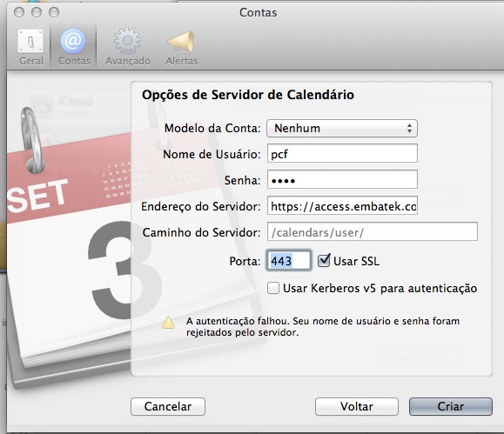Open the Avançado gear icon

[x=128, y=41]
